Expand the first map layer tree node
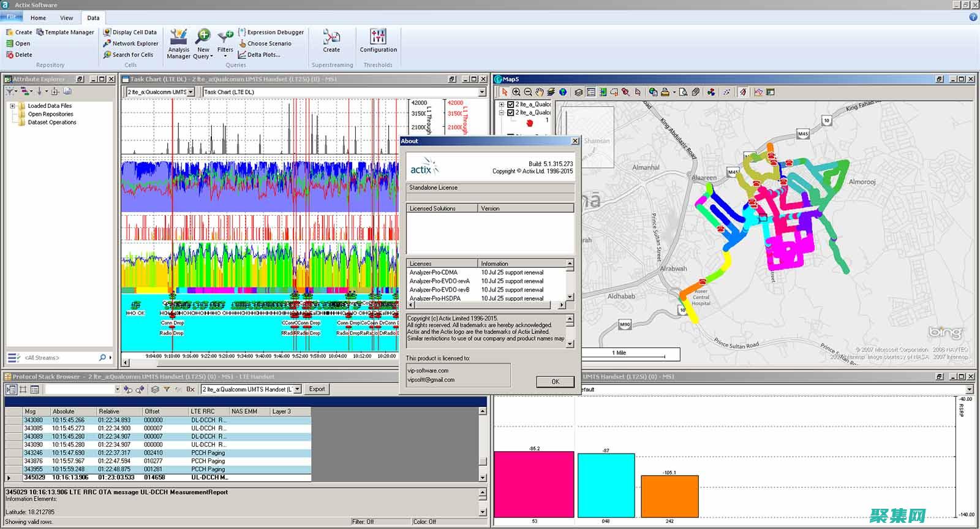 (502, 104)
